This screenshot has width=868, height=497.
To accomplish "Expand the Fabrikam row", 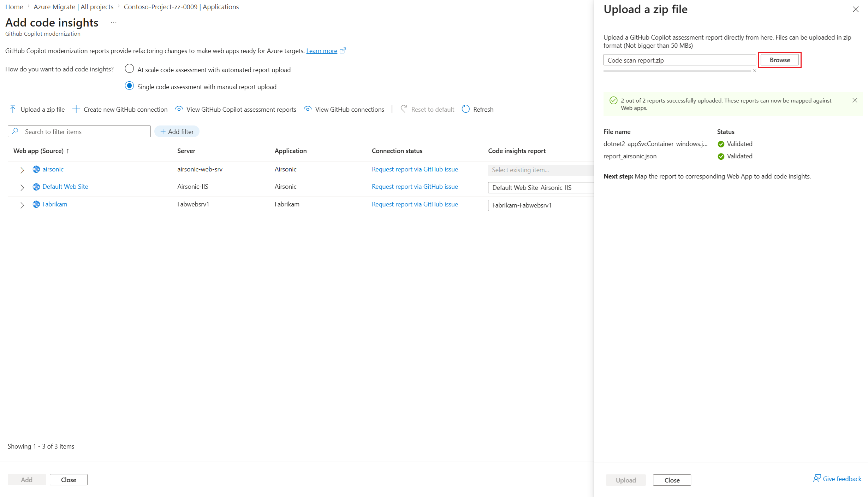I will pyautogui.click(x=22, y=205).
